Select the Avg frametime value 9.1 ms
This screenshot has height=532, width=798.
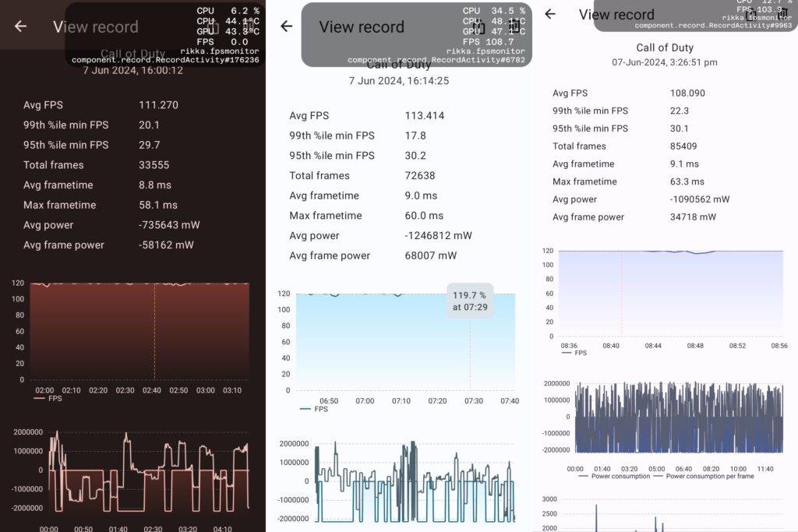tap(684, 164)
